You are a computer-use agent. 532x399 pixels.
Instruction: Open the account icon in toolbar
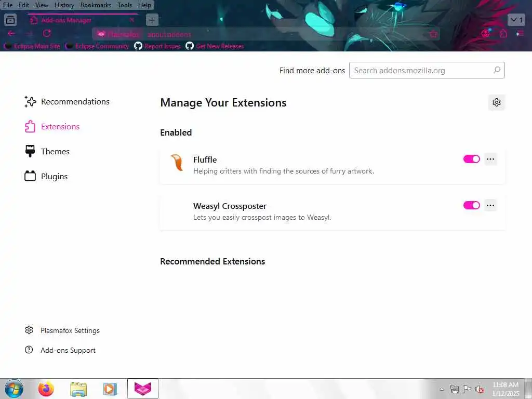click(x=486, y=33)
